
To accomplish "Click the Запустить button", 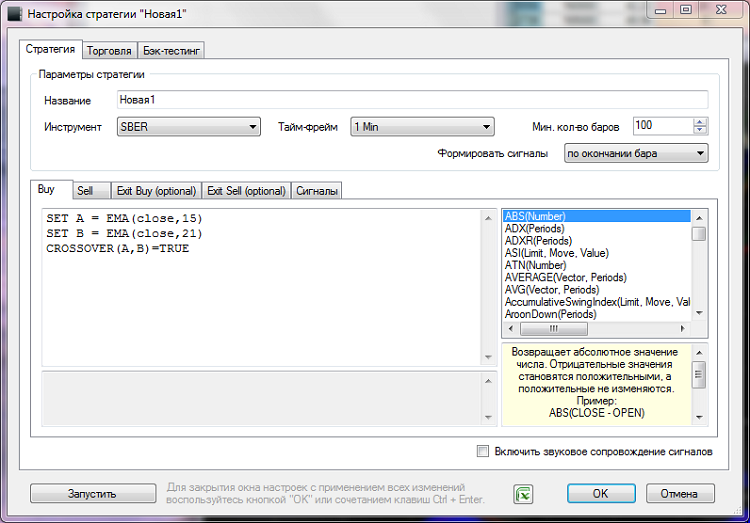I will [x=93, y=494].
